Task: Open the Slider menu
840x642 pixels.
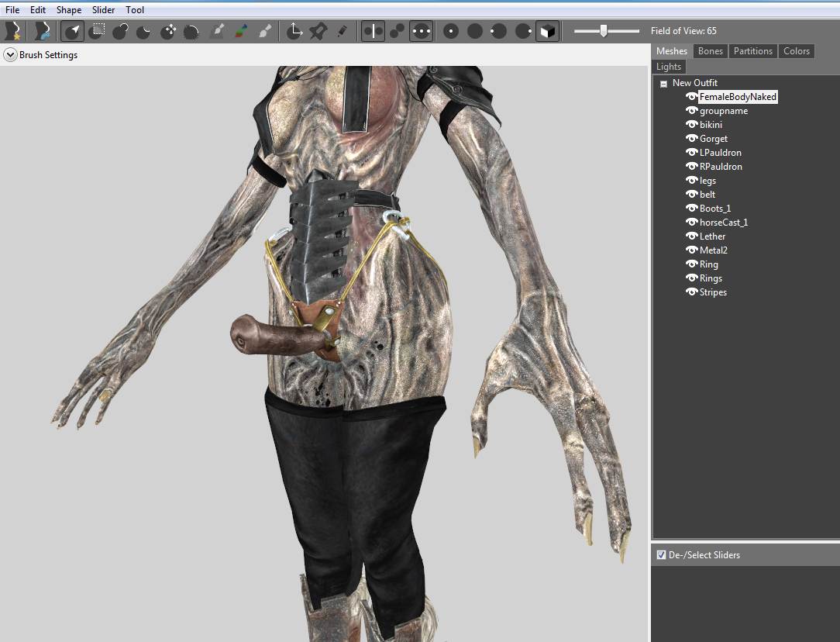Action: tap(103, 9)
